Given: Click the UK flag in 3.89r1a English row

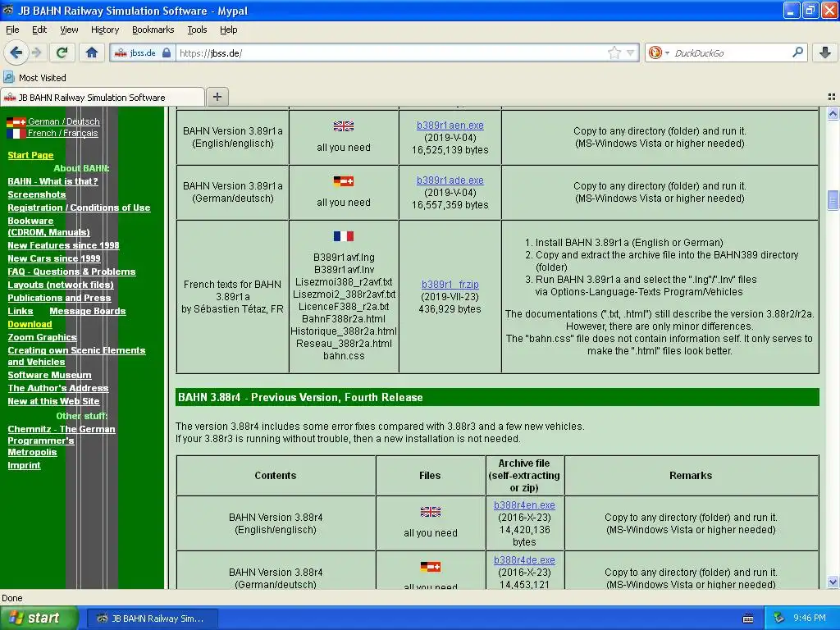Looking at the screenshot, I should coord(344,126).
